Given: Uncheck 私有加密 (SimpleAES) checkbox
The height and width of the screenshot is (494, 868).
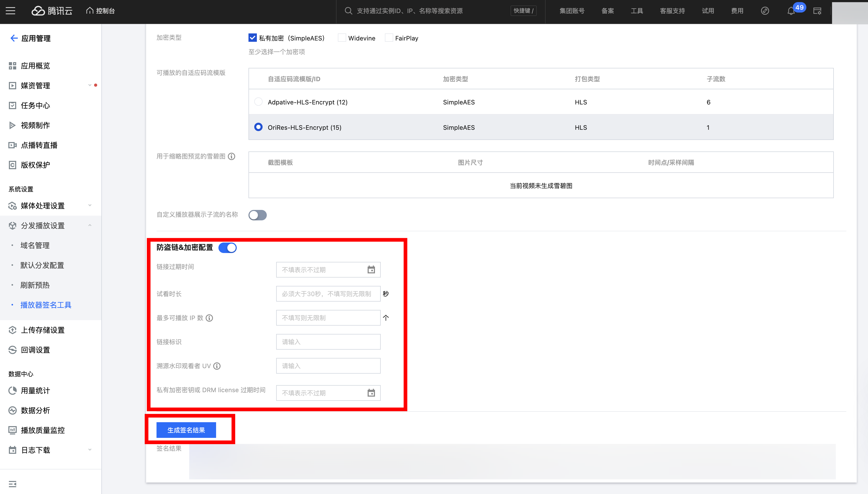Looking at the screenshot, I should (x=253, y=38).
